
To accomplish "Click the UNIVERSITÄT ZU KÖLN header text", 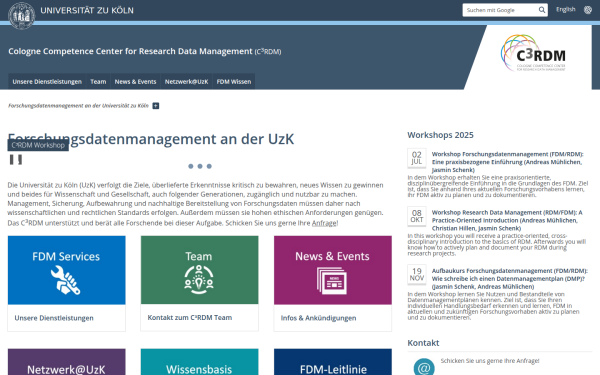I will pos(87,10).
